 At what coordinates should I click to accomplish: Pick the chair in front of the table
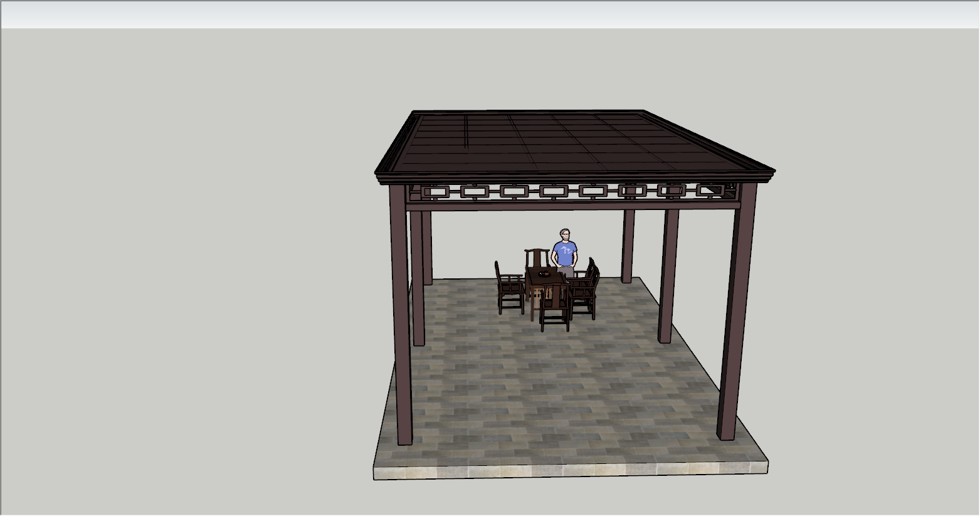point(555,307)
